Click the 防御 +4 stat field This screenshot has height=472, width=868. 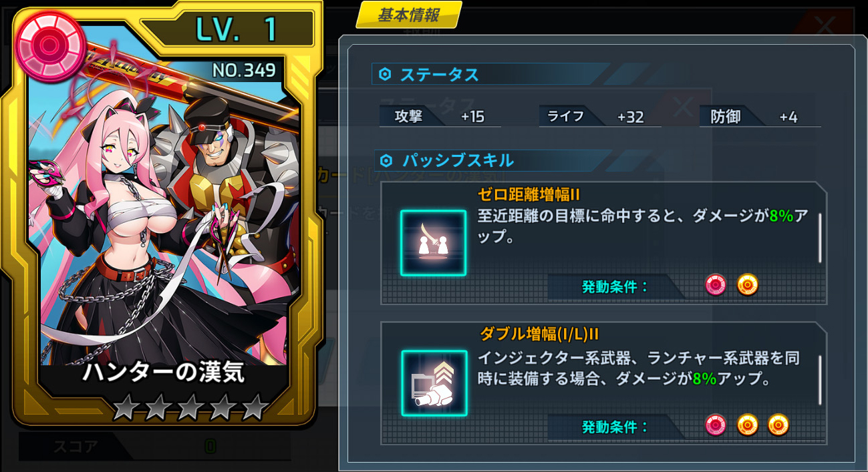760,116
